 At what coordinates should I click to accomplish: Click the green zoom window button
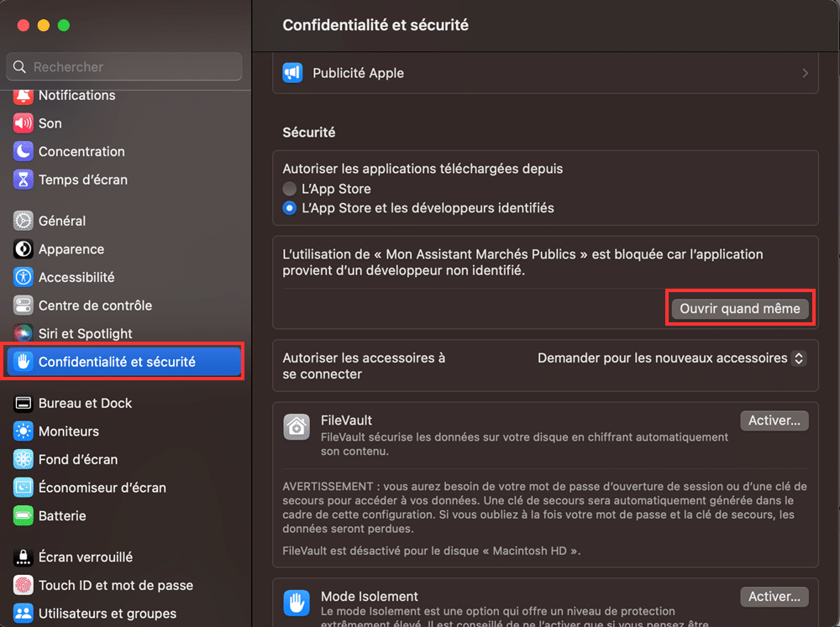64,25
